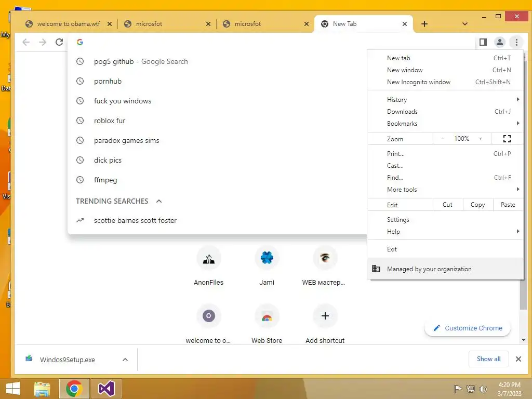Click Managed by your organization entry

[x=445, y=269]
